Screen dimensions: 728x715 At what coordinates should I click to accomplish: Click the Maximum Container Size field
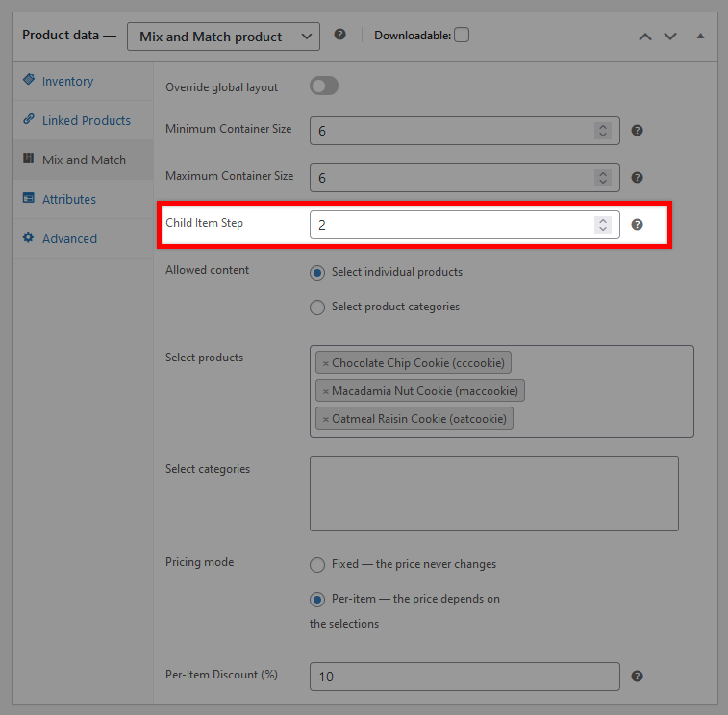pos(464,177)
